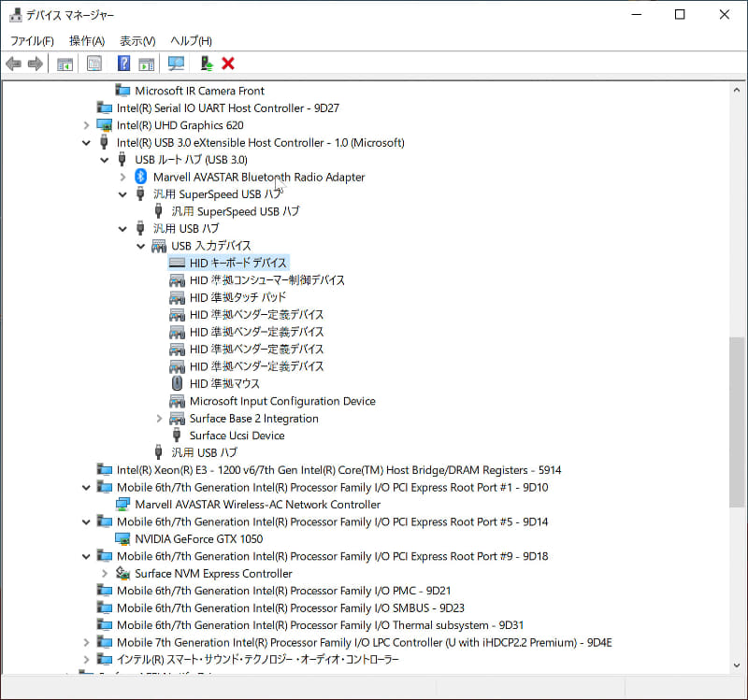Click the Microsoft IR Camera Front icon
The width and height of the screenshot is (748, 700).
122,91
